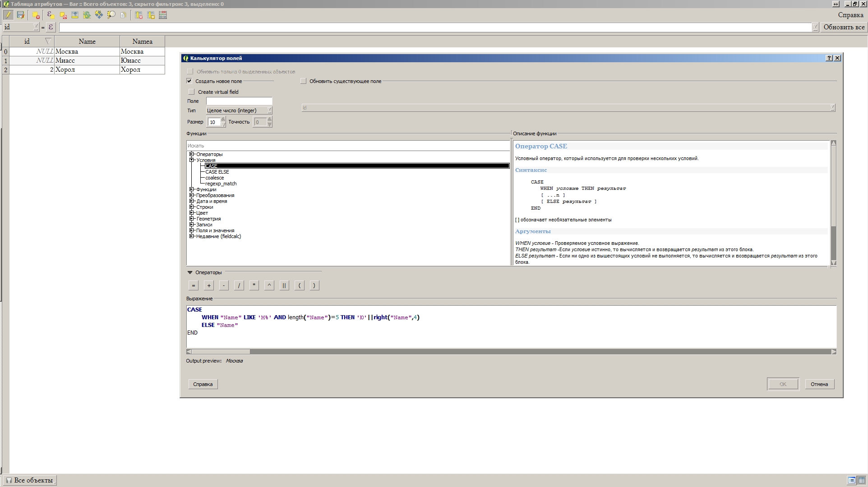Click move selection to top icon
Viewport: 868px width, 487px height.
click(75, 15)
